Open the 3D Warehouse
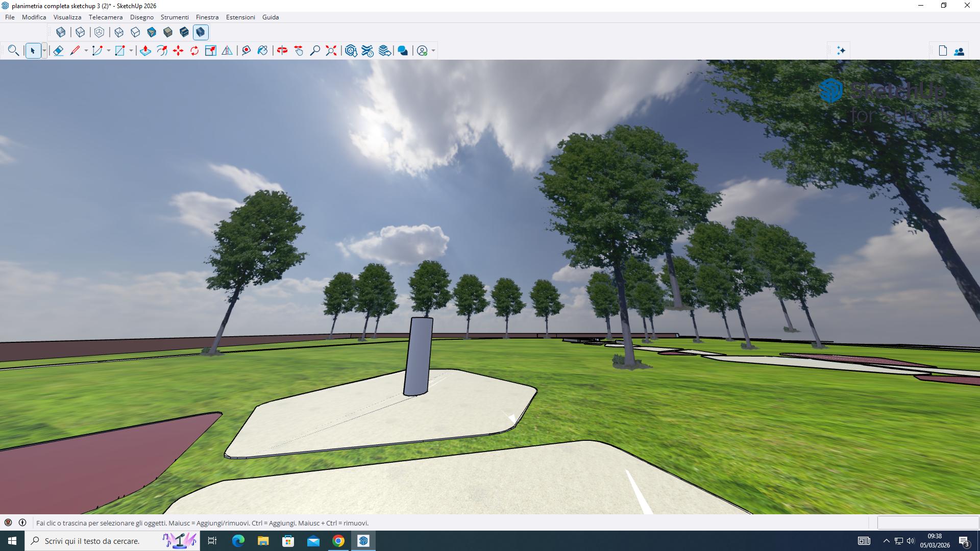This screenshot has height=551, width=980. pos(351,51)
